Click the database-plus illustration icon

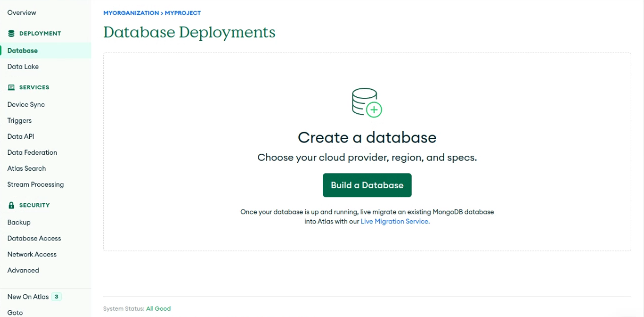tap(367, 103)
